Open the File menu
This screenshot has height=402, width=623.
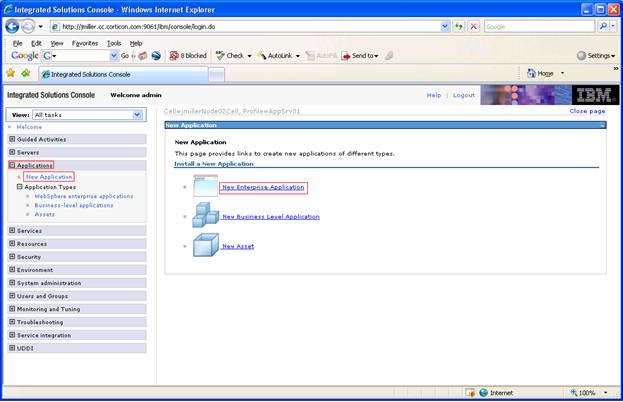coord(17,43)
